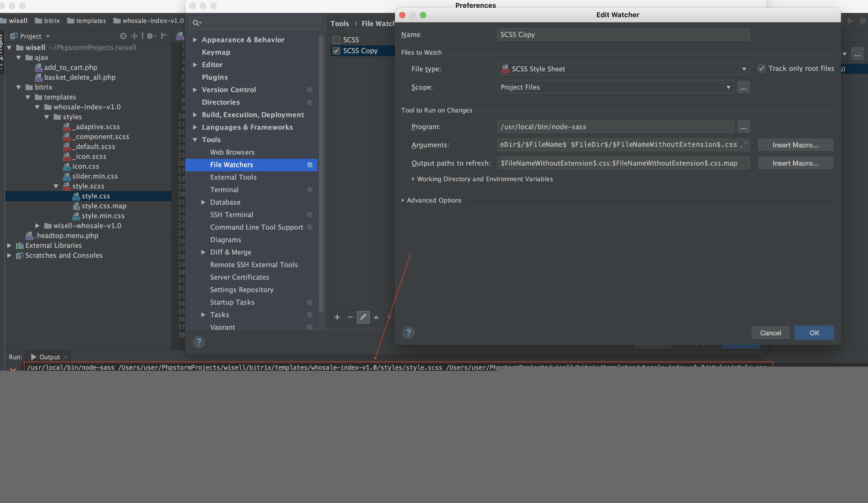Image resolution: width=868 pixels, height=503 pixels.
Task: Hide the Project tool window icon
Action: [164, 36]
